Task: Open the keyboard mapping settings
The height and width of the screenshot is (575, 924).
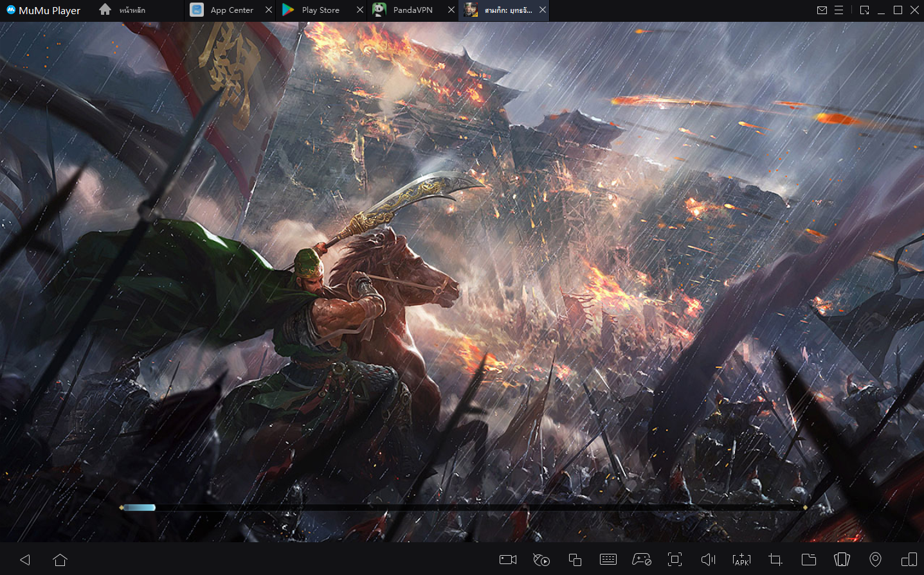Action: click(608, 560)
